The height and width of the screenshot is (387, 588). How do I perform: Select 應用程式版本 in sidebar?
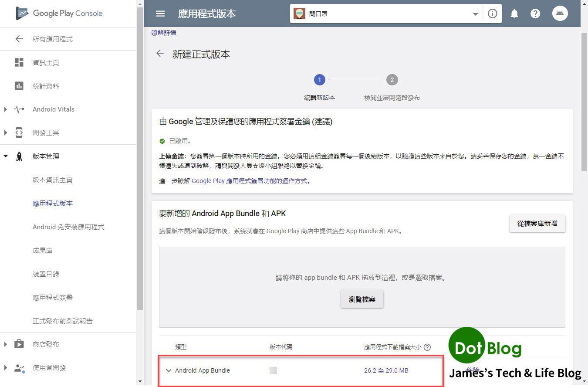coord(53,204)
